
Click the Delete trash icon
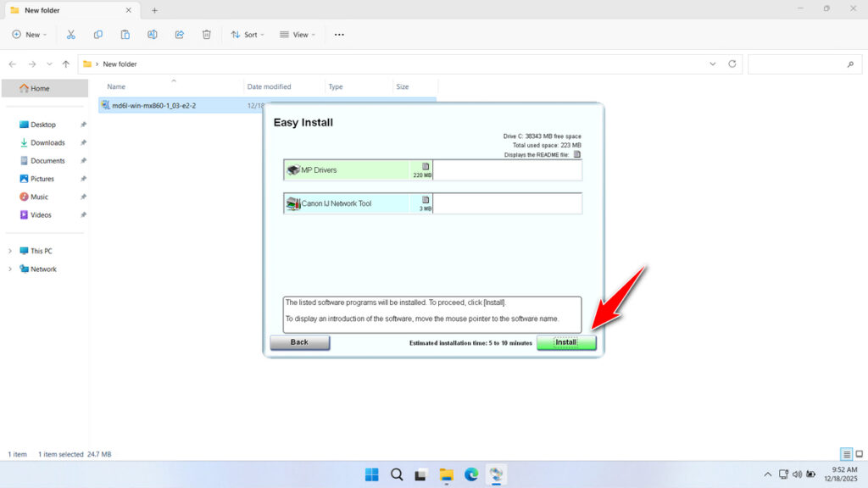coord(207,35)
